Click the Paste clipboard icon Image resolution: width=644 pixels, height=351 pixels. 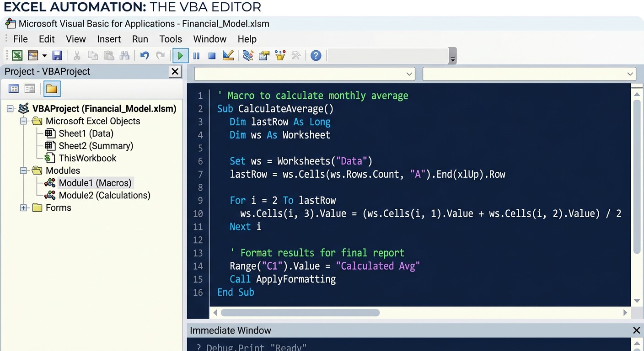coord(109,56)
